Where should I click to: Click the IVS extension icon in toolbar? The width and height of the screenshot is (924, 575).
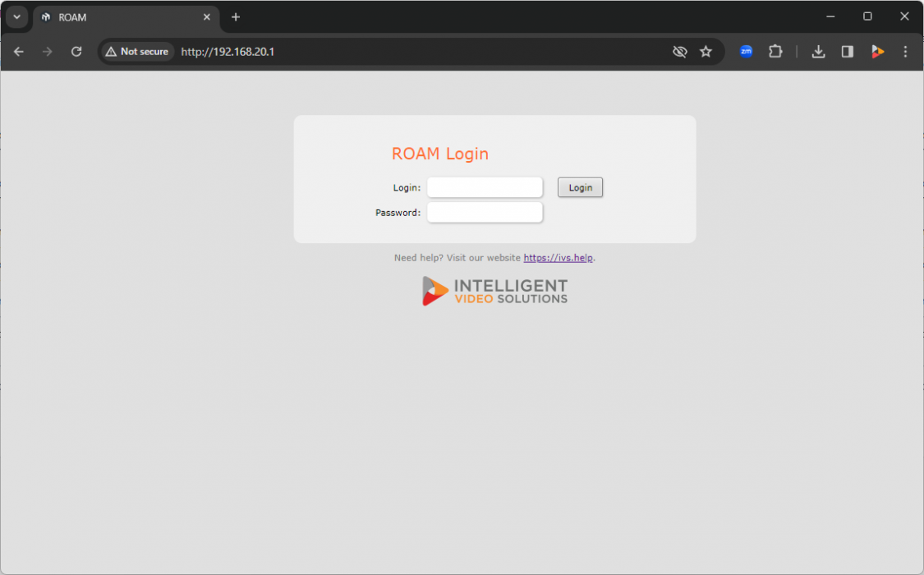tap(877, 52)
